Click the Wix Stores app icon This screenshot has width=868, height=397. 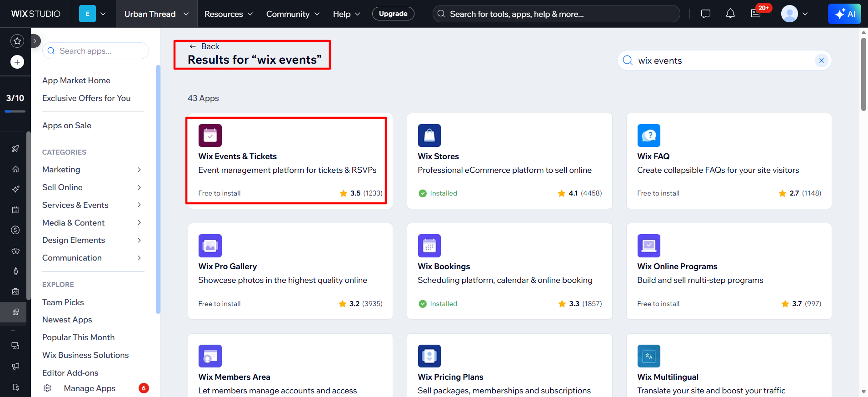429,136
